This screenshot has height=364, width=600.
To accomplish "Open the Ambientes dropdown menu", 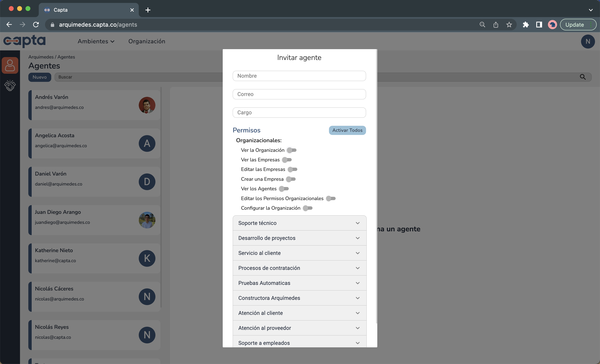I will tap(96, 41).
